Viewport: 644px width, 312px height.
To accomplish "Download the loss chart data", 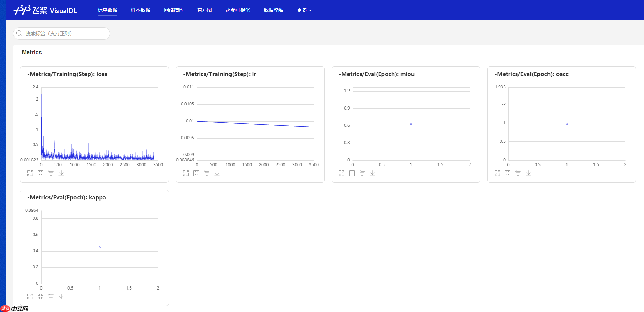I will tap(61, 173).
